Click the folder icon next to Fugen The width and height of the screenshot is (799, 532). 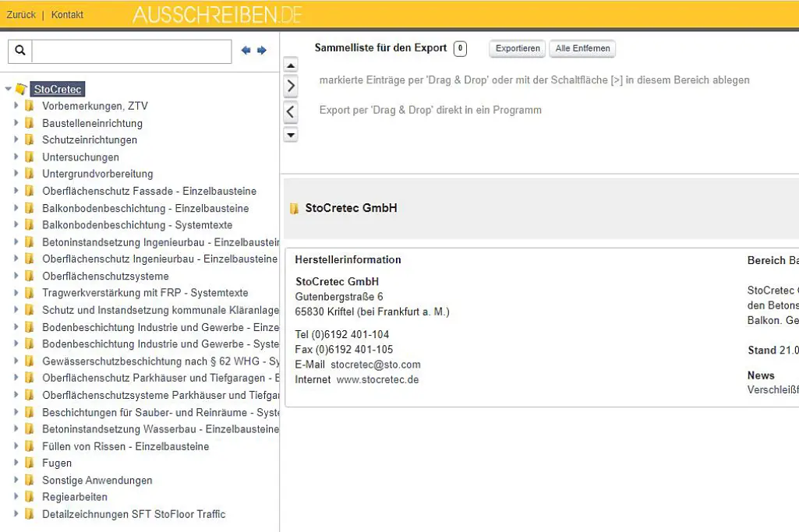(x=29, y=463)
